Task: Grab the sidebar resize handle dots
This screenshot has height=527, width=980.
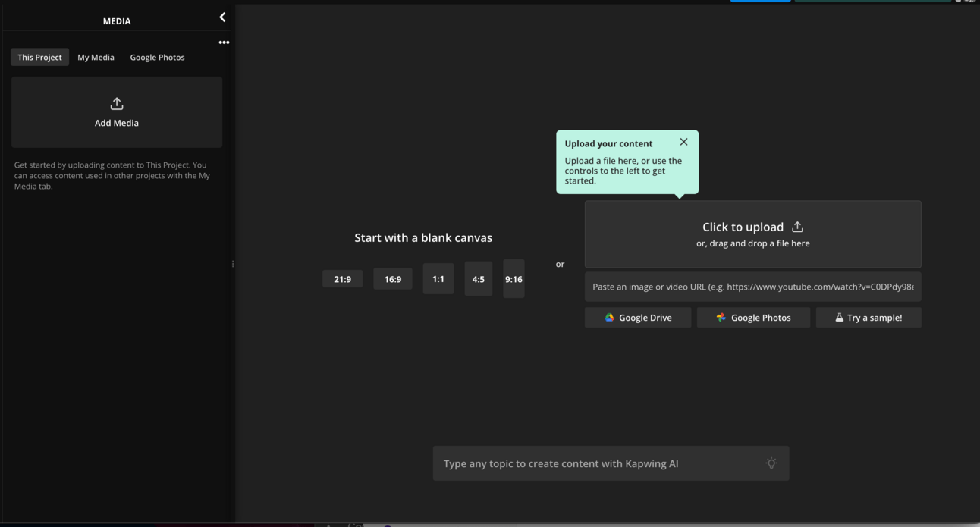Action: click(233, 264)
